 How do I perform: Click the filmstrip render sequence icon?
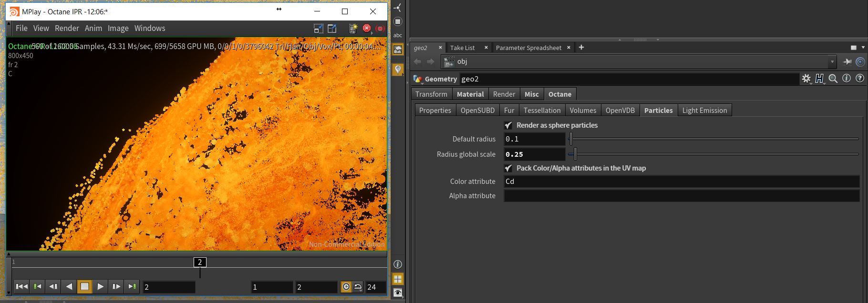(x=353, y=29)
